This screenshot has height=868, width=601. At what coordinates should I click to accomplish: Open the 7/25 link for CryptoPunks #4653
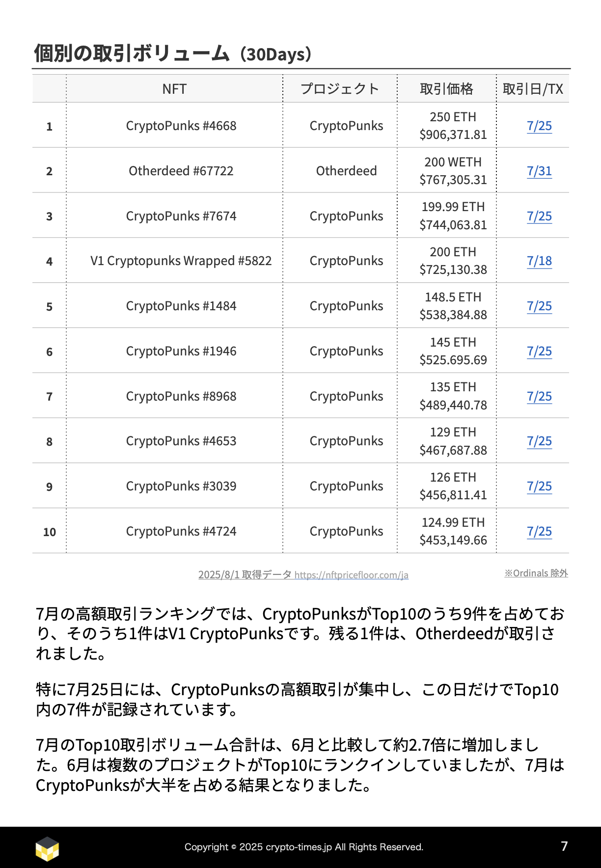[x=539, y=441]
